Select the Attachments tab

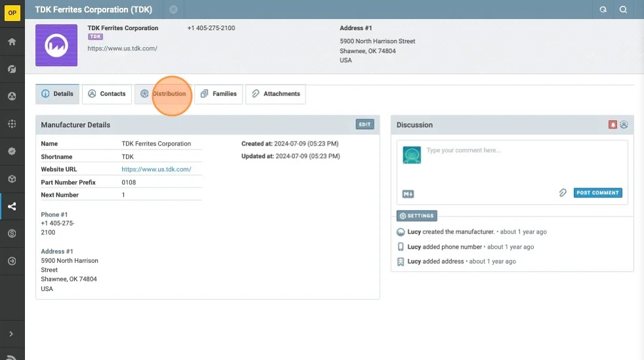pyautogui.click(x=275, y=94)
